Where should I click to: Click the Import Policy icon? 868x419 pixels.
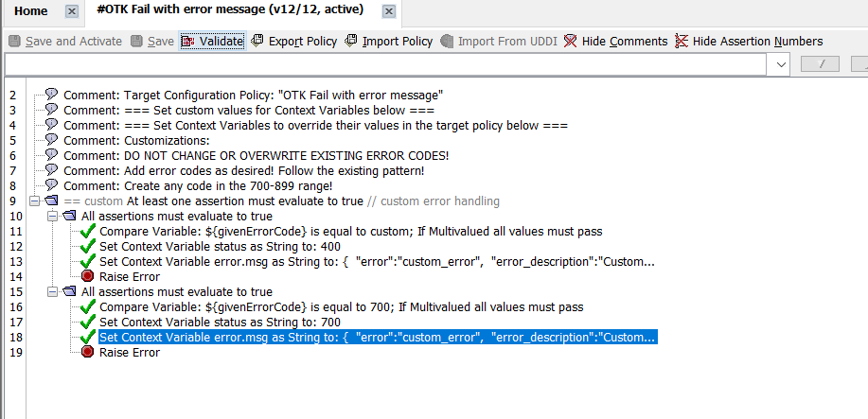350,41
